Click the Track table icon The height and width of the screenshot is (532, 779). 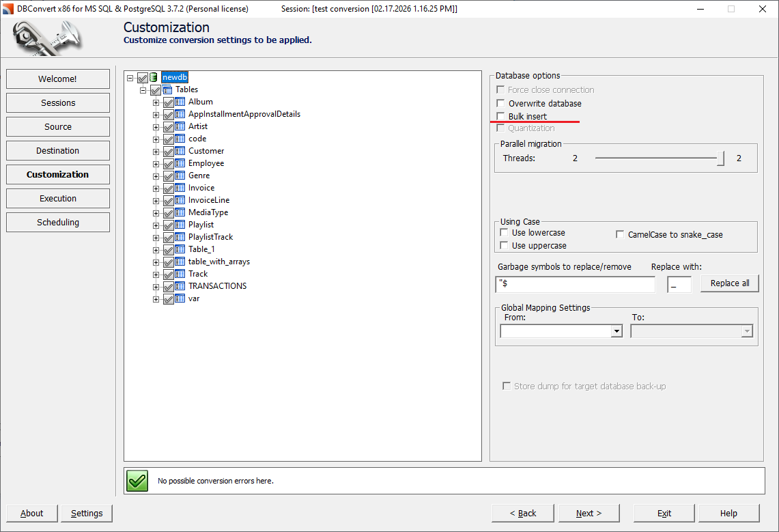click(180, 274)
